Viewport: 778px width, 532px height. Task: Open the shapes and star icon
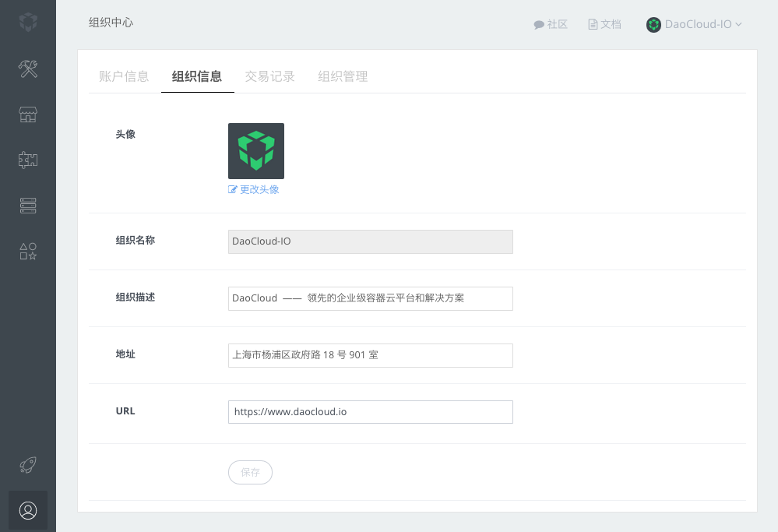(x=28, y=251)
